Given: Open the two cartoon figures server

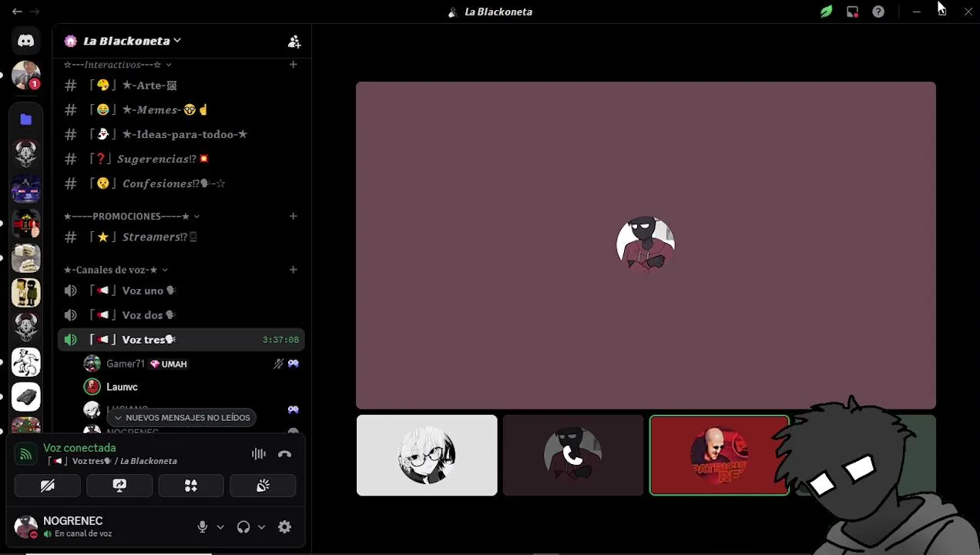Looking at the screenshot, I should [x=26, y=293].
